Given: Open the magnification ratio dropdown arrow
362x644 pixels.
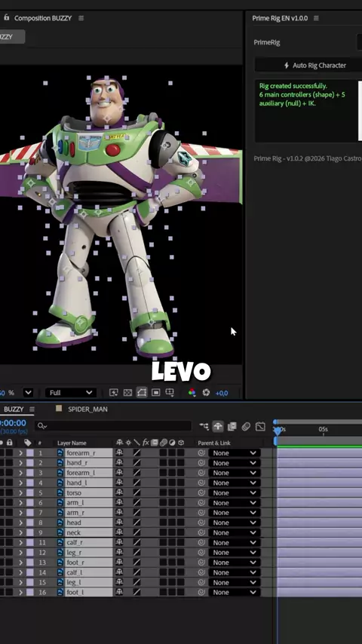Looking at the screenshot, I should pos(28,393).
